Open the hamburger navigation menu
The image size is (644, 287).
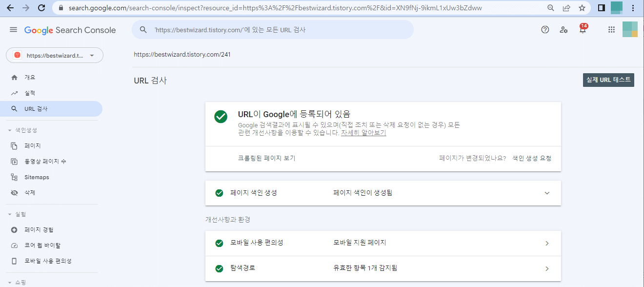pyautogui.click(x=13, y=30)
